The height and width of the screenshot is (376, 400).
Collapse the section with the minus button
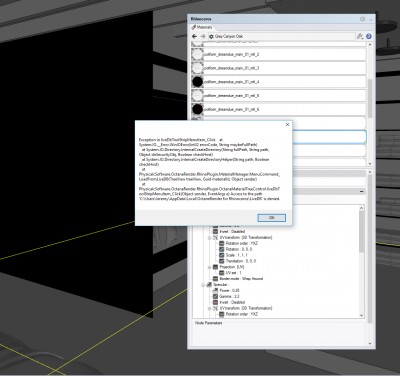pyautogui.click(x=361, y=192)
